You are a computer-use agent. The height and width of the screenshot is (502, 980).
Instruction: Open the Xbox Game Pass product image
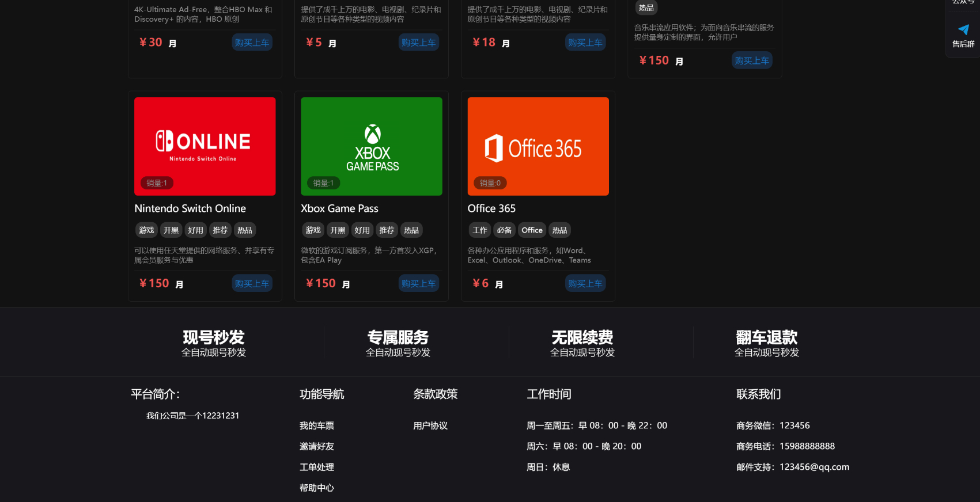[x=371, y=146]
